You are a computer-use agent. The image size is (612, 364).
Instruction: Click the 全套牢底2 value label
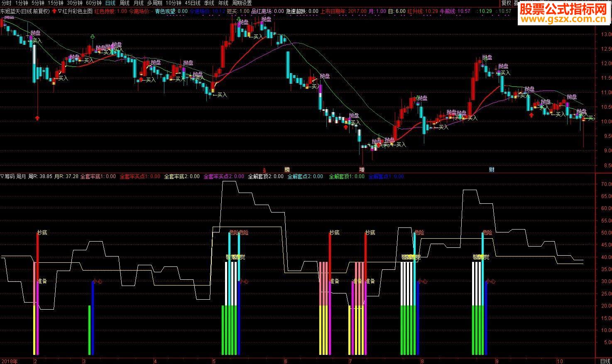click(182, 176)
